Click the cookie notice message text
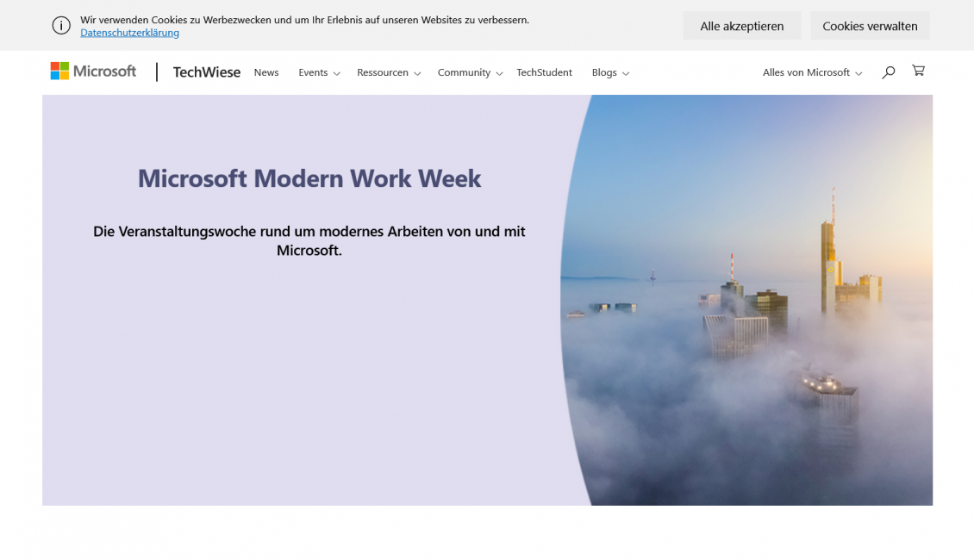This screenshot has height=560, width=974. click(x=304, y=19)
